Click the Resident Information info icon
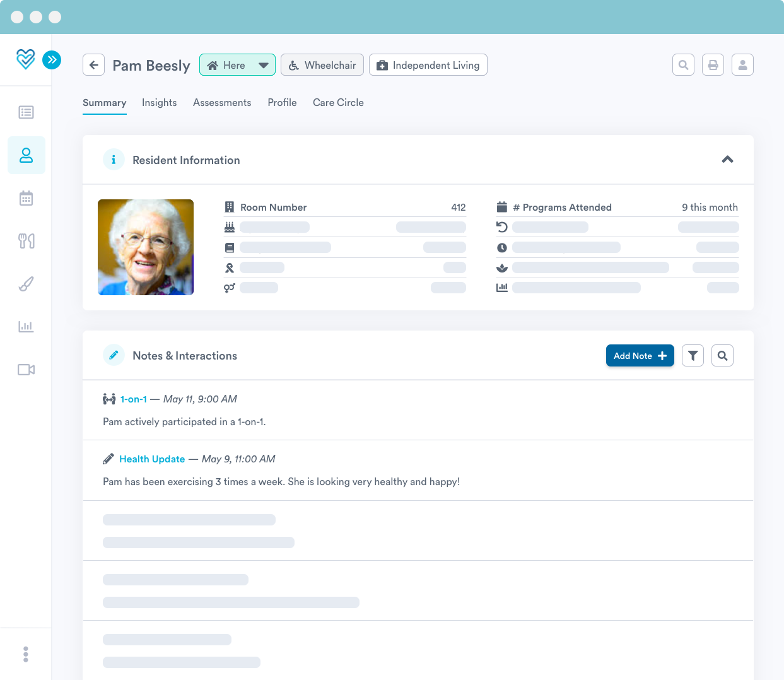Viewport: 784px width, 680px height. (x=114, y=160)
